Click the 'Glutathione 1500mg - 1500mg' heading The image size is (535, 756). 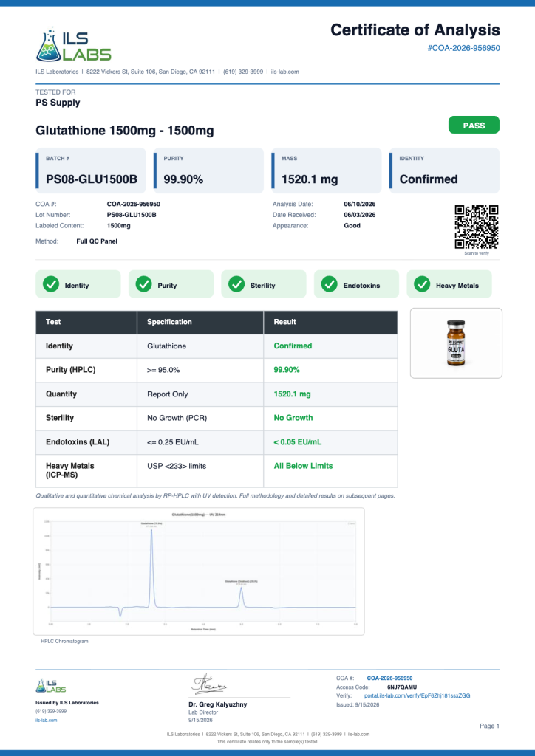[x=124, y=131]
